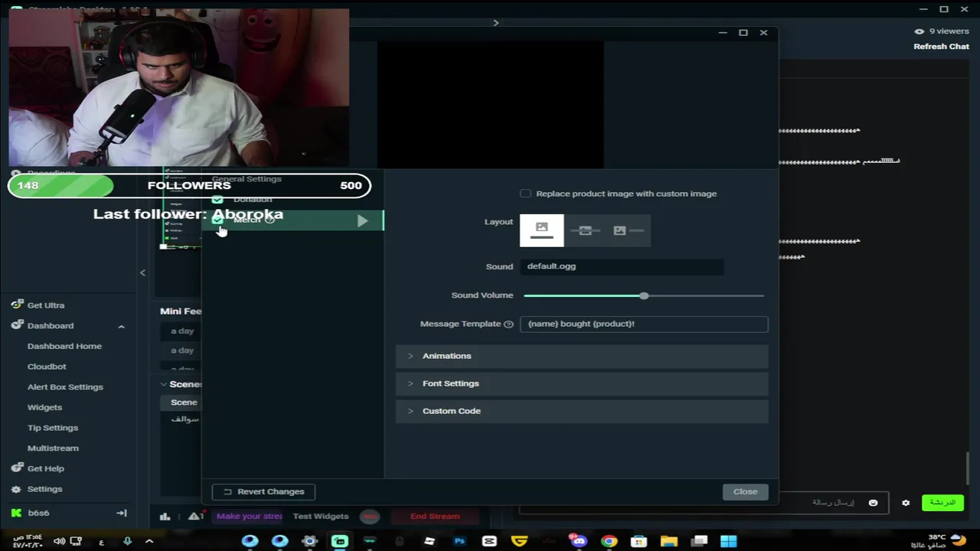Click the alert preview area
This screenshot has width=980, height=551.
tap(490, 105)
